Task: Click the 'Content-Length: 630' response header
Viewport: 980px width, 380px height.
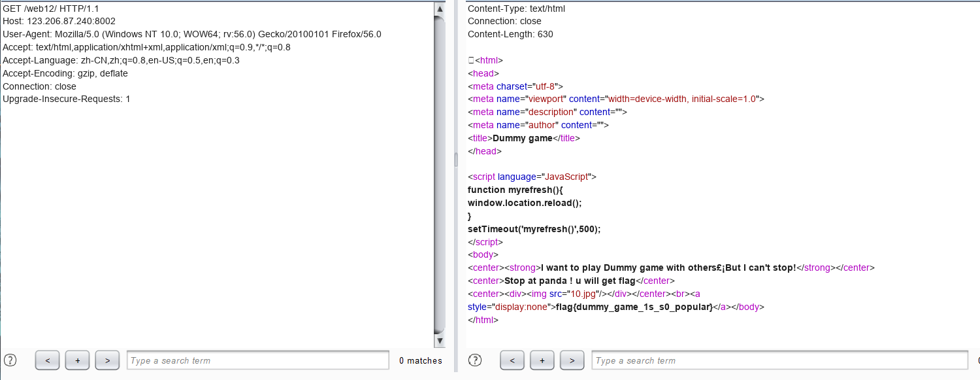Action: pyautogui.click(x=510, y=35)
